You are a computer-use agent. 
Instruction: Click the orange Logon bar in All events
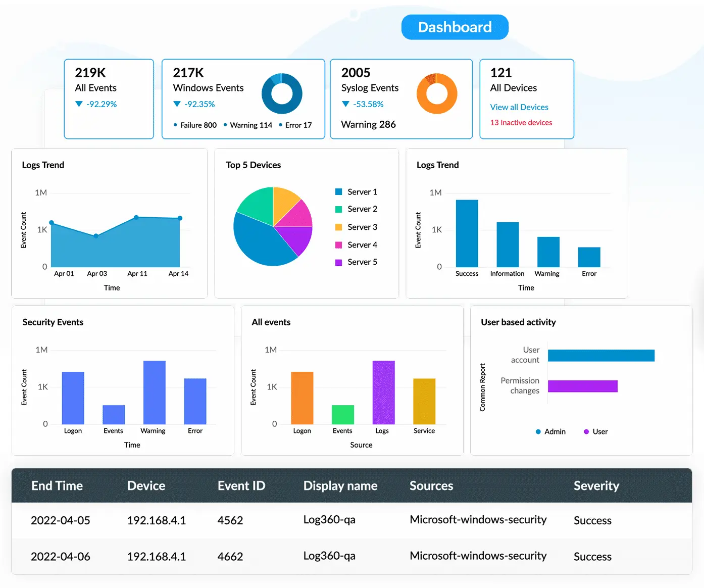pos(302,398)
